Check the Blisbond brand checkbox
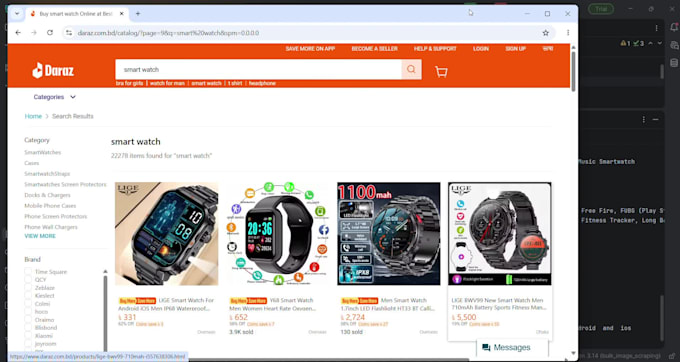 28,328
